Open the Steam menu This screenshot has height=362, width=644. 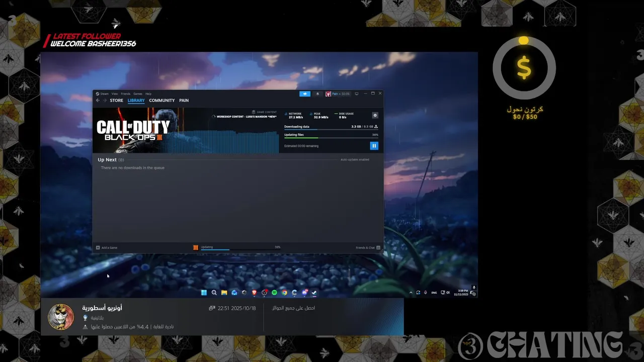click(102, 94)
